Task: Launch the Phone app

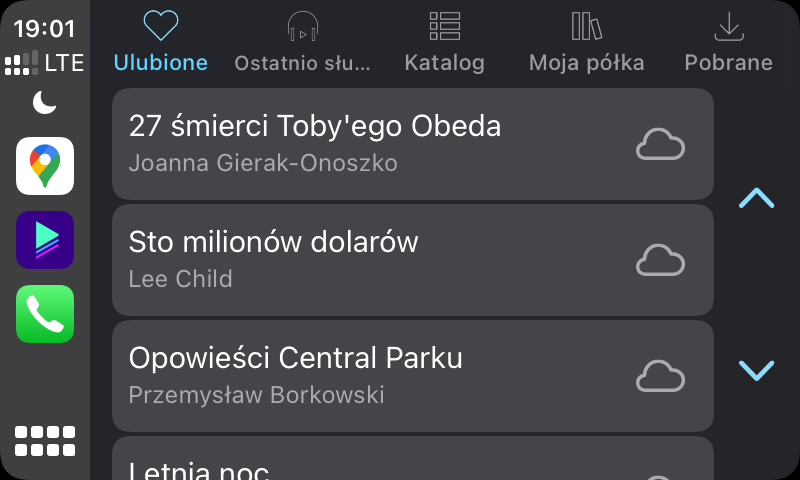Action: click(45, 314)
